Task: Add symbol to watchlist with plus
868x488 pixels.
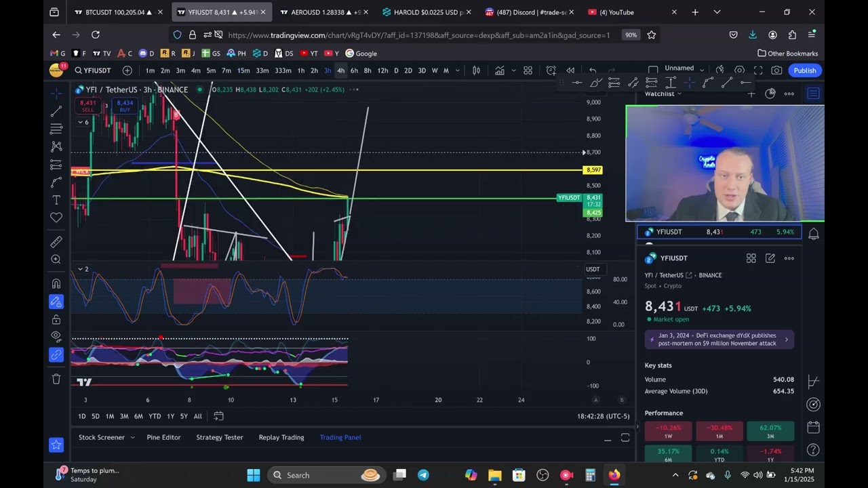Action: (x=751, y=94)
